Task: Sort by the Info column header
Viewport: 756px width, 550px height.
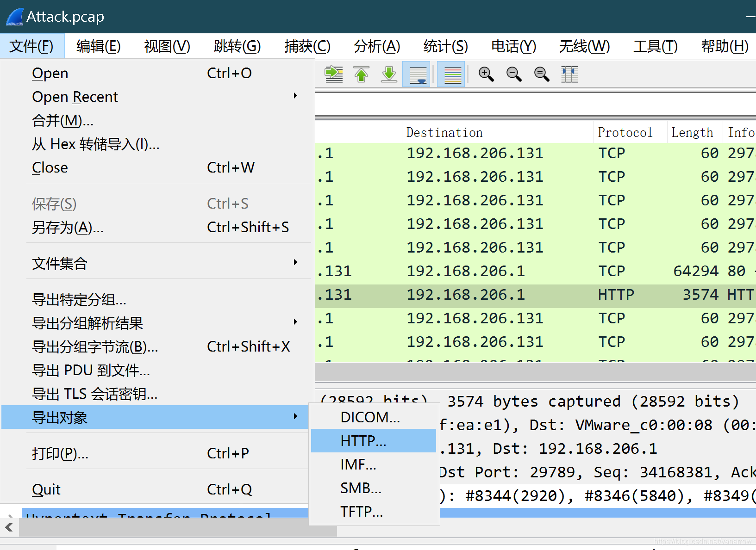Action: coord(740,132)
